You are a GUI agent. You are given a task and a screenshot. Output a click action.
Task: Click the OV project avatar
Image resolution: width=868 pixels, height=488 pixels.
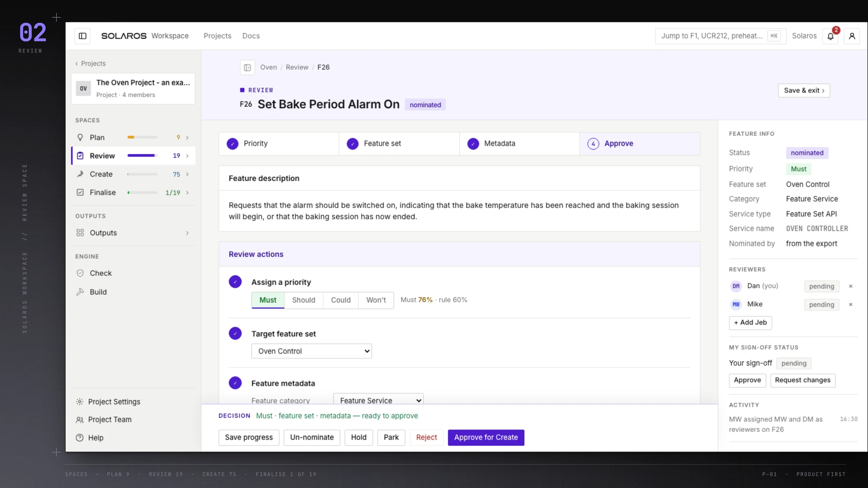[x=83, y=89]
